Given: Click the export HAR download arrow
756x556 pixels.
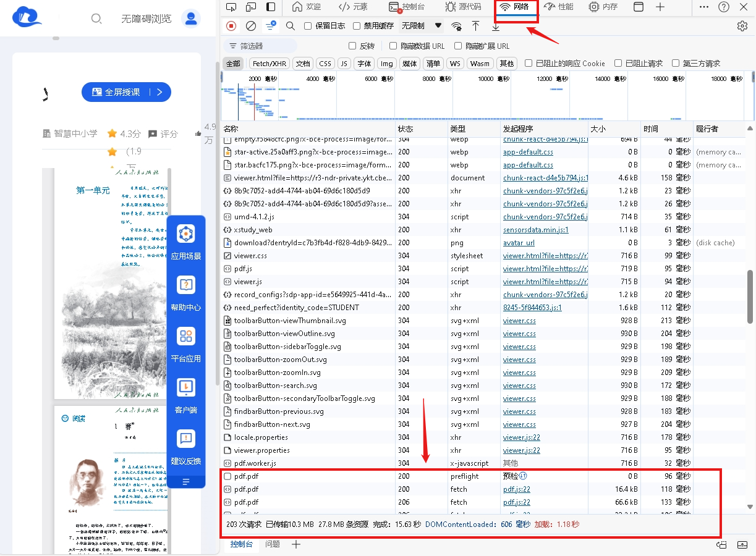Looking at the screenshot, I should coord(496,26).
